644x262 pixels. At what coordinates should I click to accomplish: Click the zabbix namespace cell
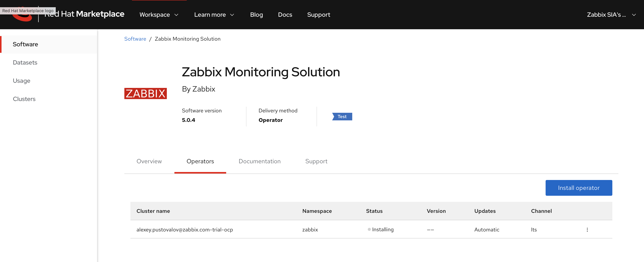(310, 229)
